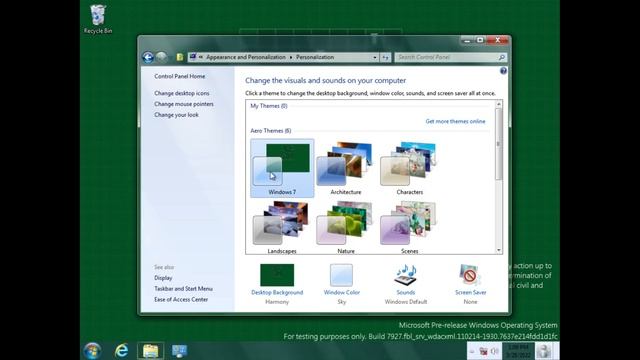The width and height of the screenshot is (640, 360).
Task: Select the Windows 7 theme
Action: [282, 168]
